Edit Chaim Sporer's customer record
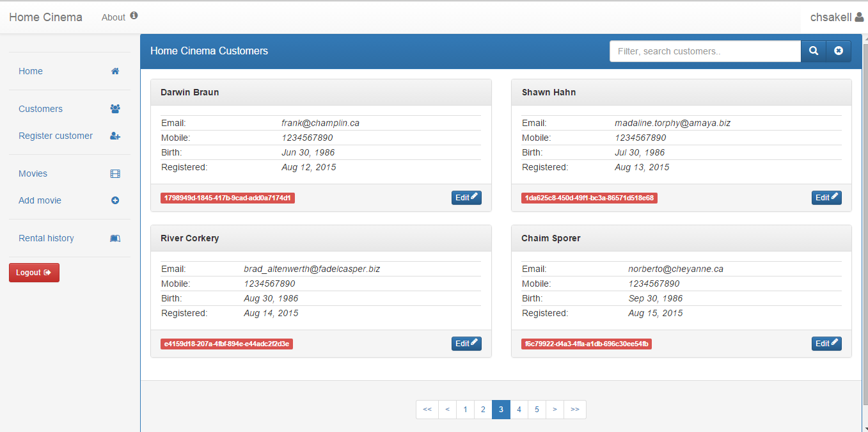 (826, 344)
